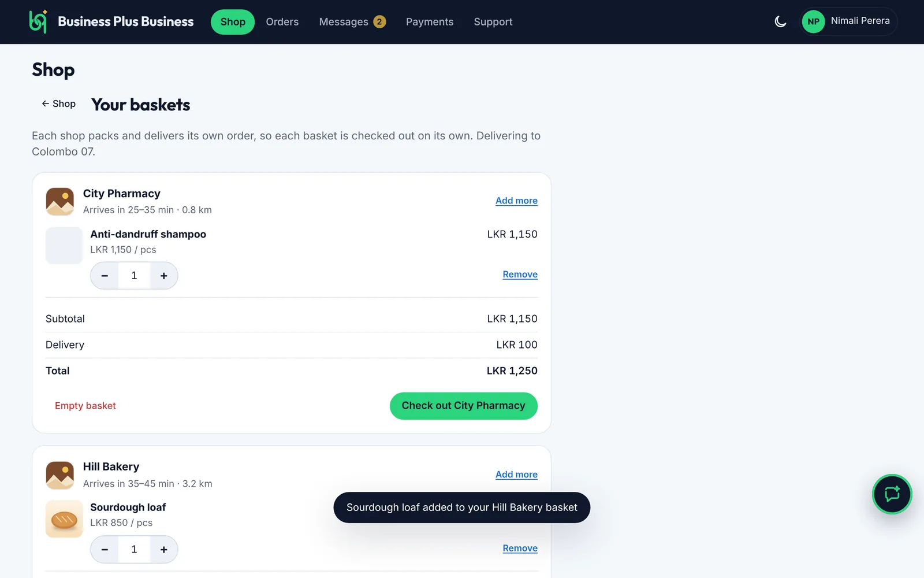Click the Sourdough loaf product thumbnail
Image resolution: width=924 pixels, height=578 pixels.
[x=64, y=519]
